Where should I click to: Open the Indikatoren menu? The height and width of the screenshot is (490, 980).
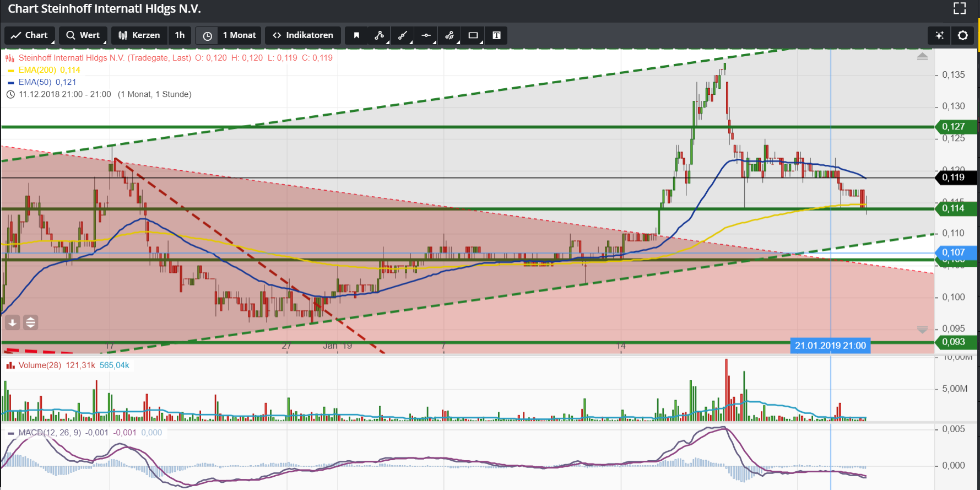click(x=303, y=35)
